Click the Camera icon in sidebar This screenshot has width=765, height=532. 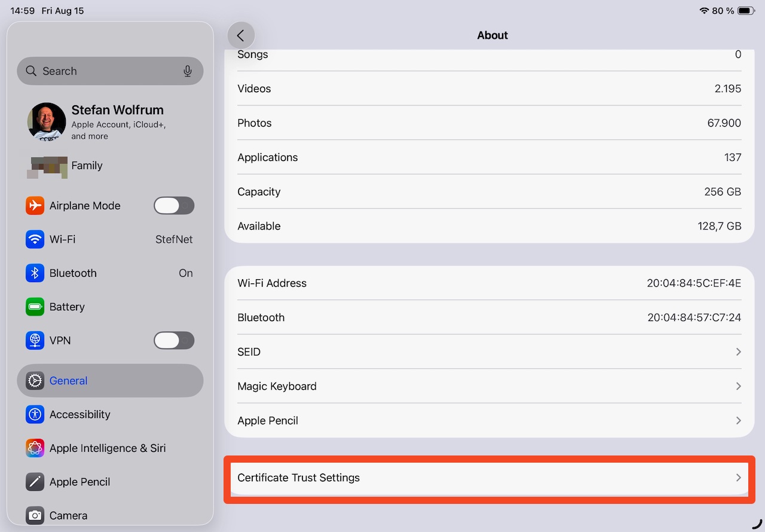[x=35, y=515]
